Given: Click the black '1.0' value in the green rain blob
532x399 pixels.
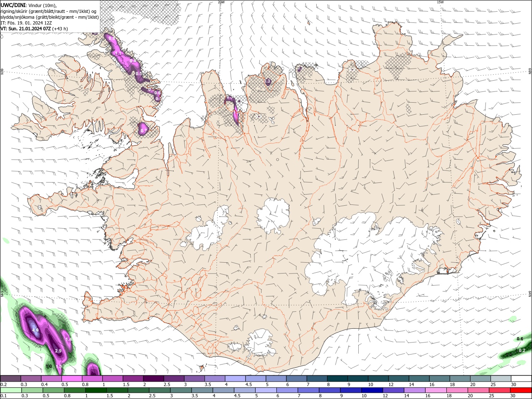Looking at the screenshot, I should [49, 366].
